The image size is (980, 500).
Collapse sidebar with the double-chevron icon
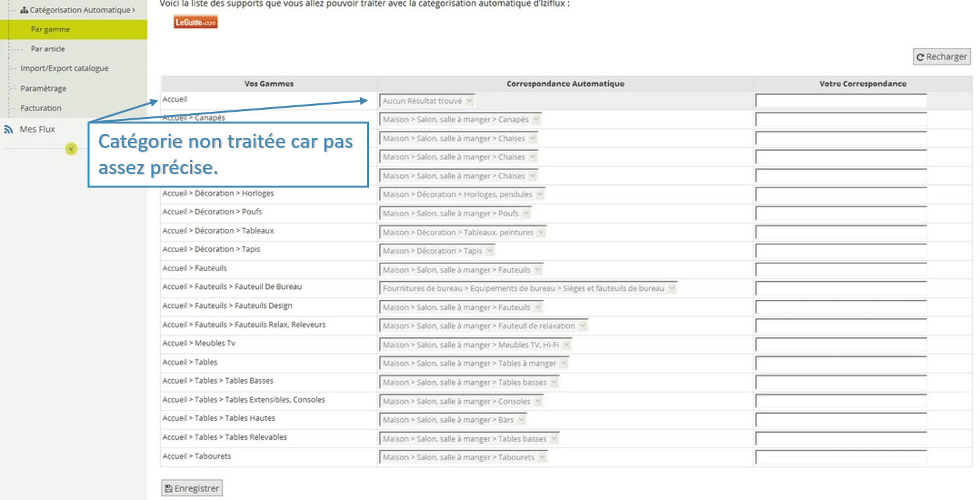(71, 149)
